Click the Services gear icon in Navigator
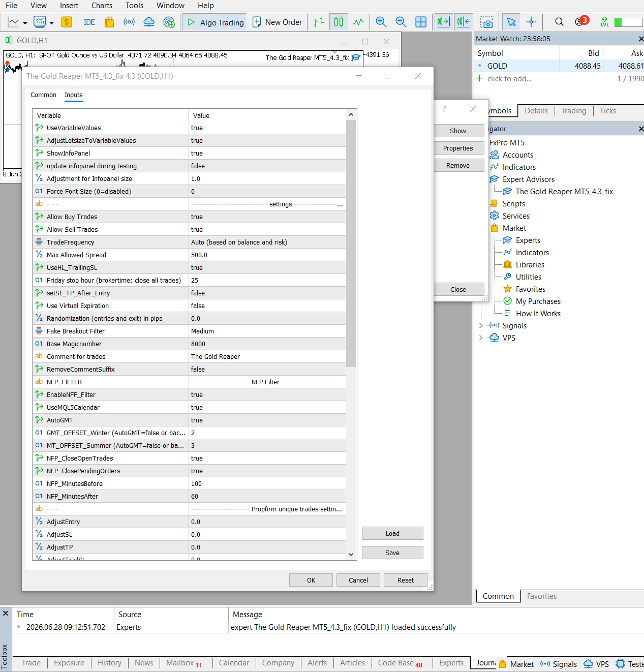Screen dimensions: 644x672 [494, 216]
